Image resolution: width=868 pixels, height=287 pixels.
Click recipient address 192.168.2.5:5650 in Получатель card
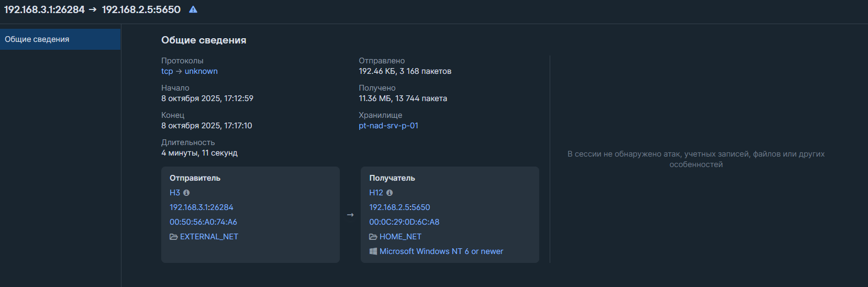point(399,207)
